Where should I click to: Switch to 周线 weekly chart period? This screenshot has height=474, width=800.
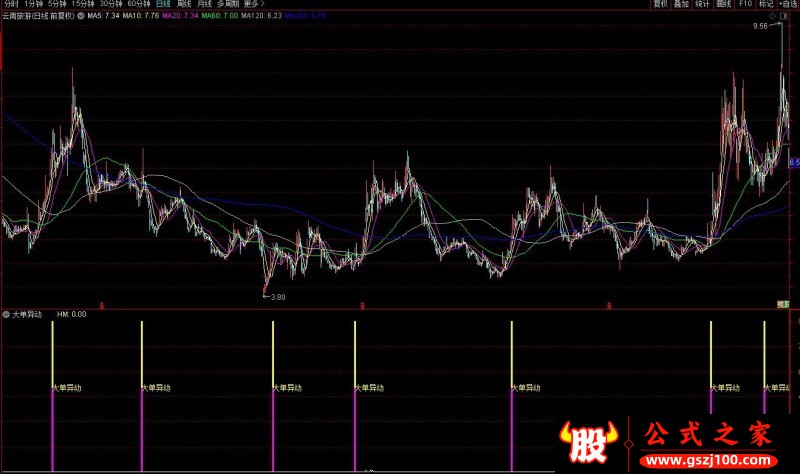[183, 4]
